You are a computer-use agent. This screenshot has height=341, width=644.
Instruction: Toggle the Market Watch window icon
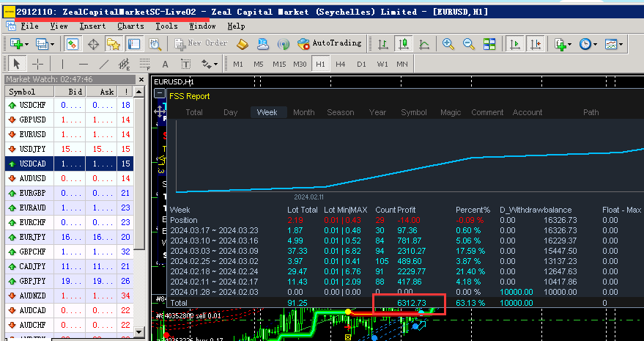73,43
